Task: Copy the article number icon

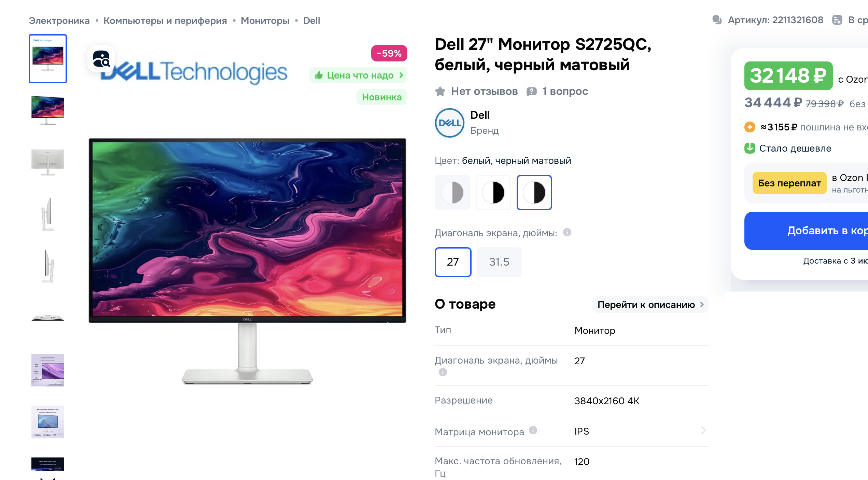Action: tap(717, 20)
